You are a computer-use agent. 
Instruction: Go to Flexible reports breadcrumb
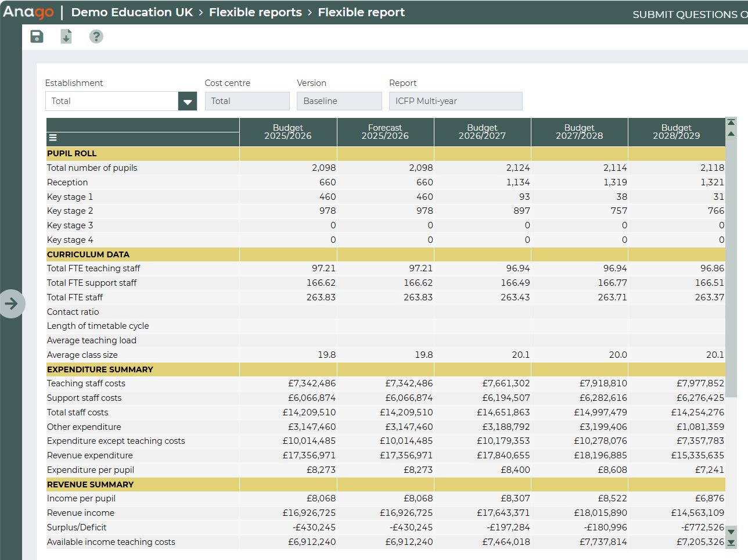(x=255, y=12)
